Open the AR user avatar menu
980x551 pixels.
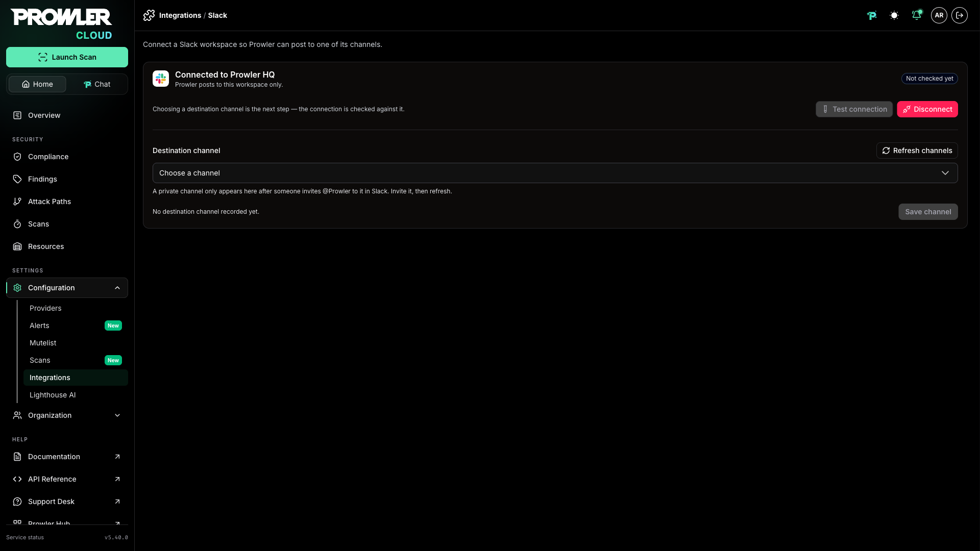(939, 15)
